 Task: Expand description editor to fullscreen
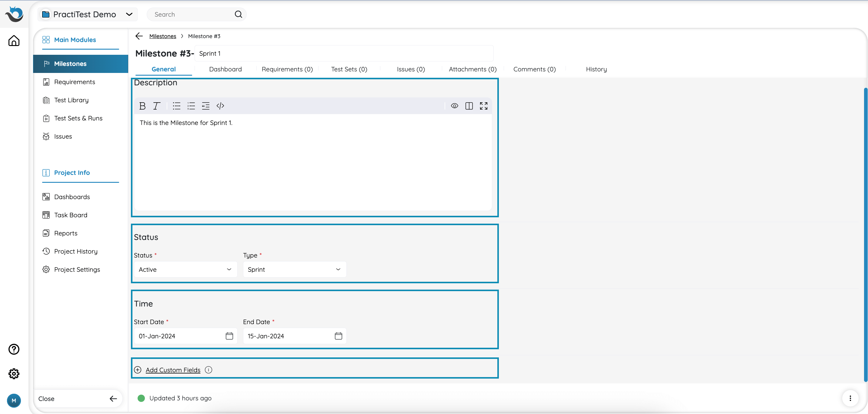tap(483, 106)
